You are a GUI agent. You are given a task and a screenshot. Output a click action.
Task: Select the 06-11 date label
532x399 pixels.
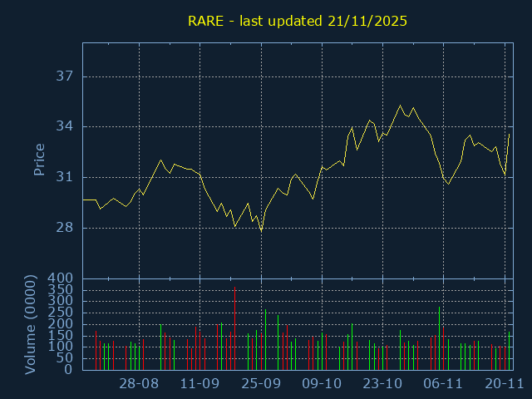tap(443, 384)
